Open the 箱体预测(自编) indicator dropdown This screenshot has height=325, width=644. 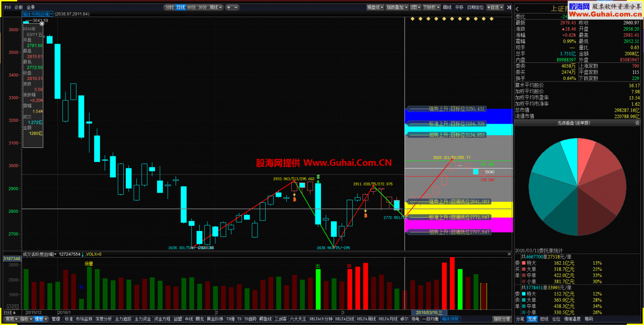[37, 14]
